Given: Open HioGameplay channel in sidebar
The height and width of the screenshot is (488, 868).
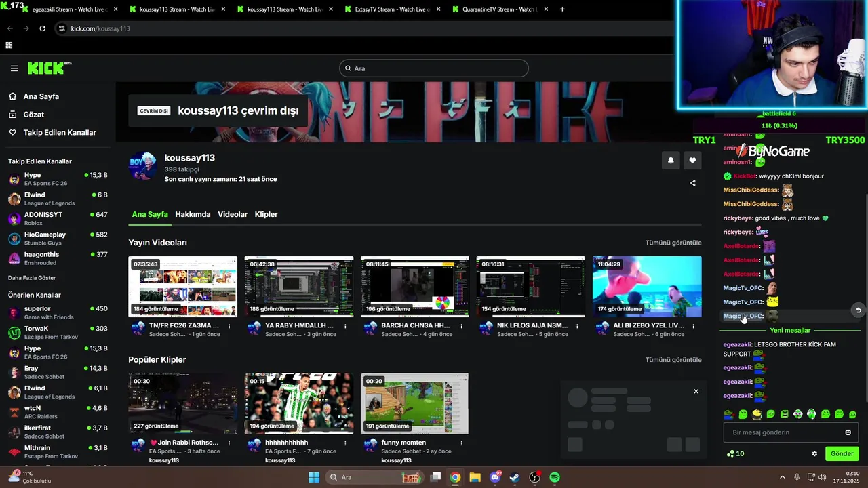Looking at the screenshot, I should click(x=58, y=239).
